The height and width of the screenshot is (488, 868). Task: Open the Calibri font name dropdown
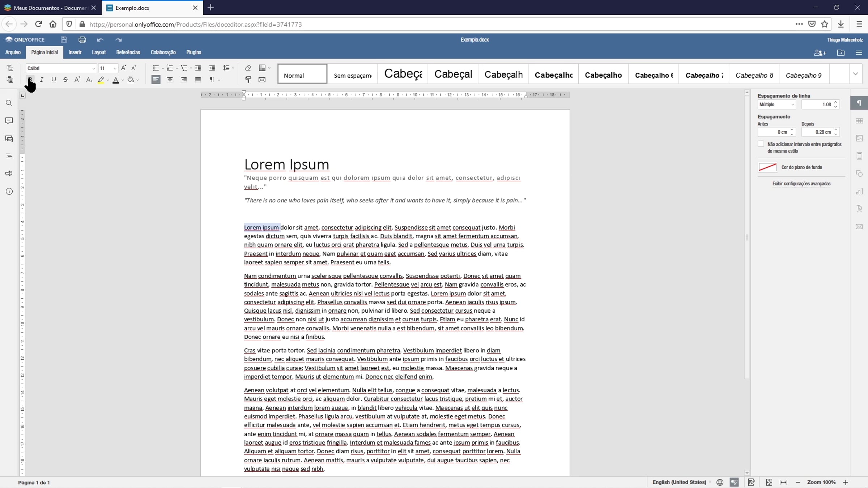click(93, 68)
